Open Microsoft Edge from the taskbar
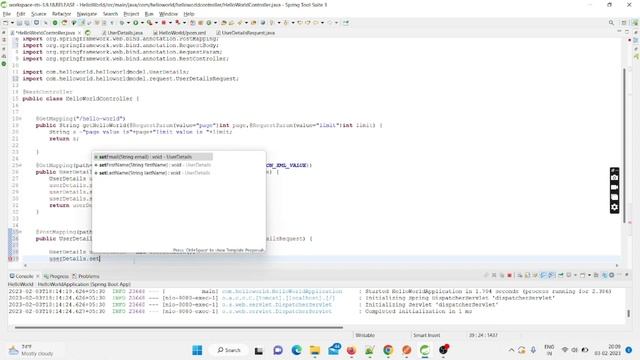The height and width of the screenshot is (360, 640). 297,350
